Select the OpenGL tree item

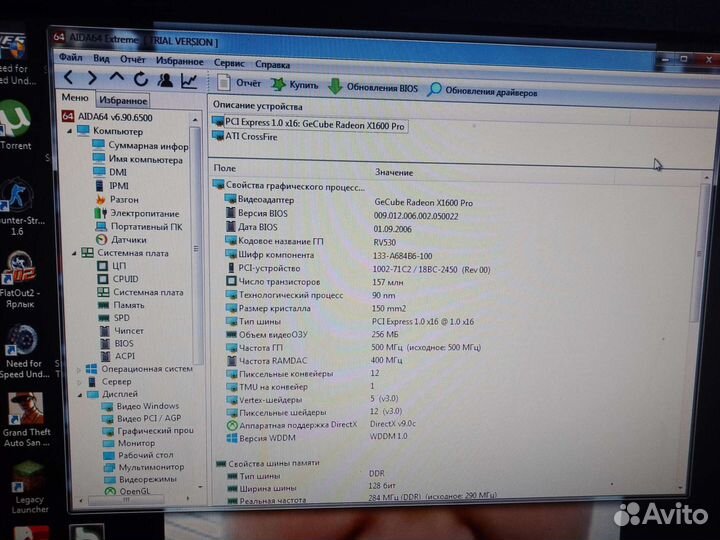tap(128, 491)
